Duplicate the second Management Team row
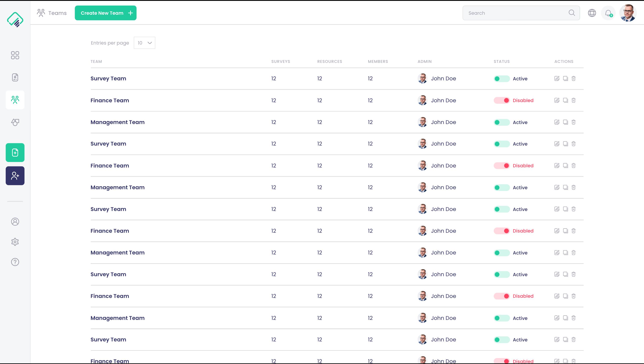The width and height of the screenshot is (644, 364). (x=565, y=187)
